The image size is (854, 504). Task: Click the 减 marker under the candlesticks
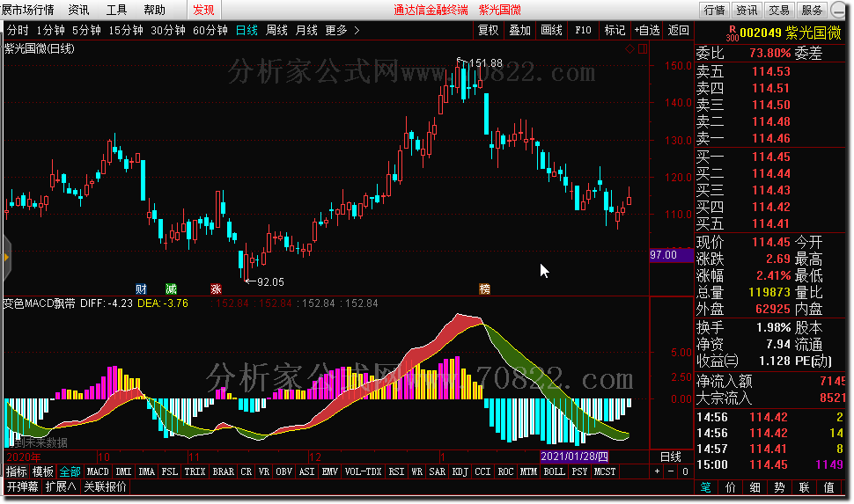171,289
